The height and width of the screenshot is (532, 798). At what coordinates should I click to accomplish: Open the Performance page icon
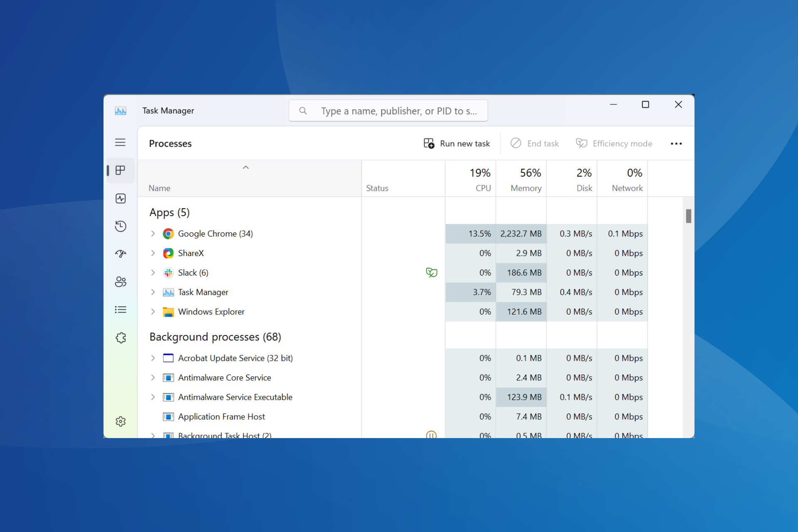pyautogui.click(x=121, y=198)
